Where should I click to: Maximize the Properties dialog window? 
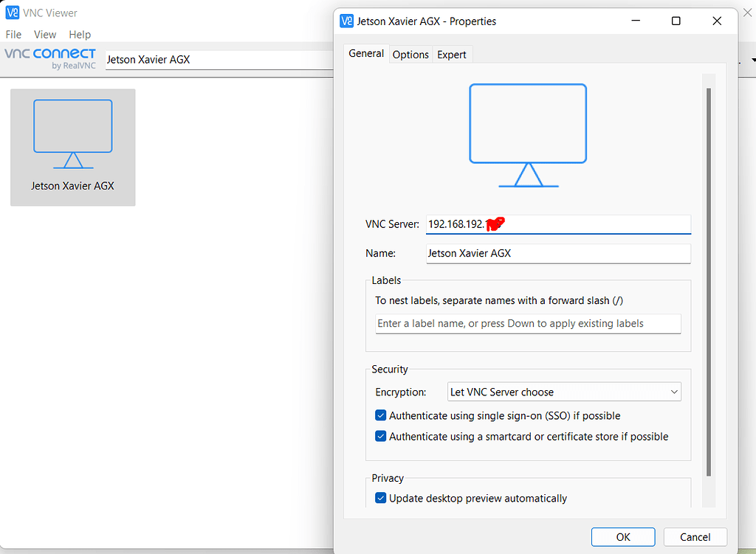point(676,21)
